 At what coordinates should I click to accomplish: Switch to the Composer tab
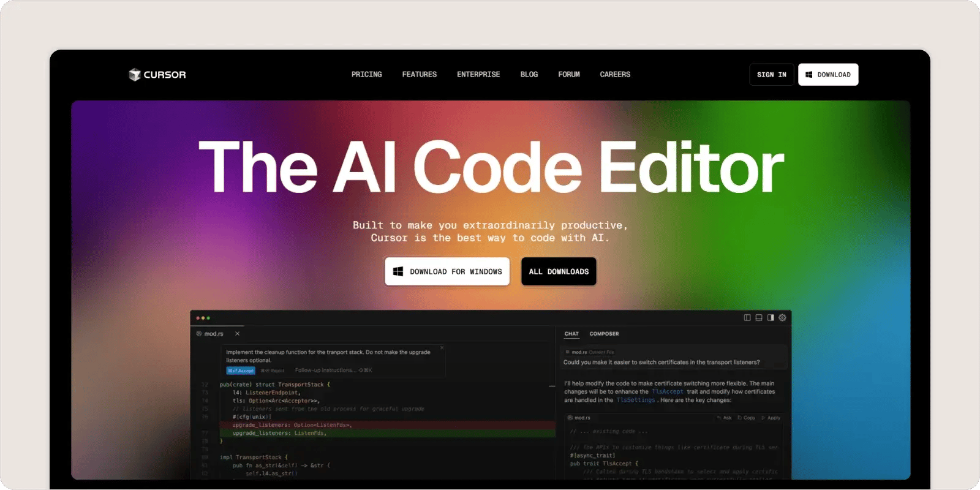[604, 334]
